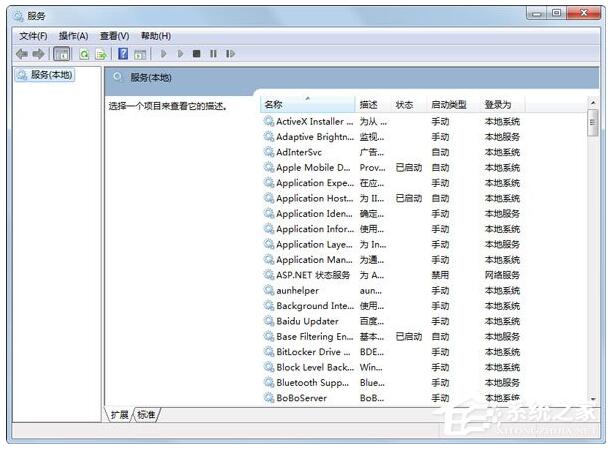The width and height of the screenshot is (611, 449).
Task: Sort by the 名称 column header
Action: click(x=308, y=104)
